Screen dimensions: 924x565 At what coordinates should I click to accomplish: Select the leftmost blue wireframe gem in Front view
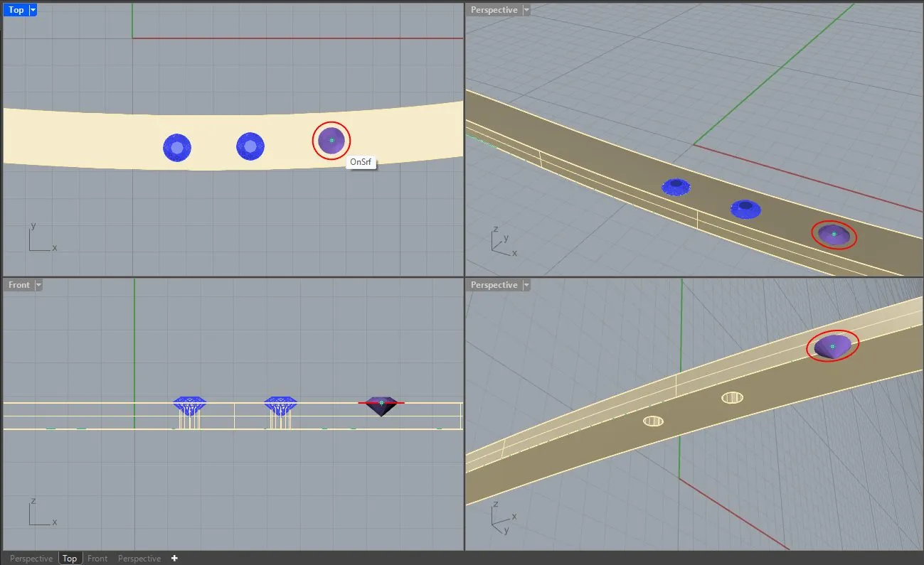(190, 406)
